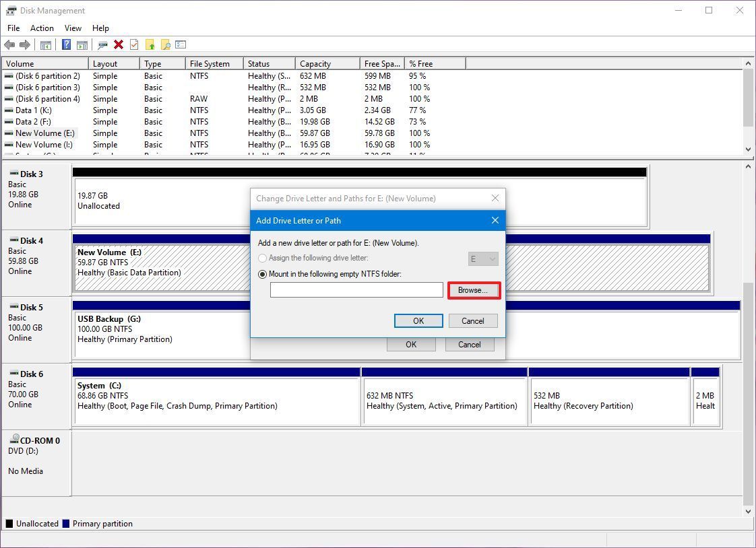Open the drive letter dropdown showing E

coord(483,259)
